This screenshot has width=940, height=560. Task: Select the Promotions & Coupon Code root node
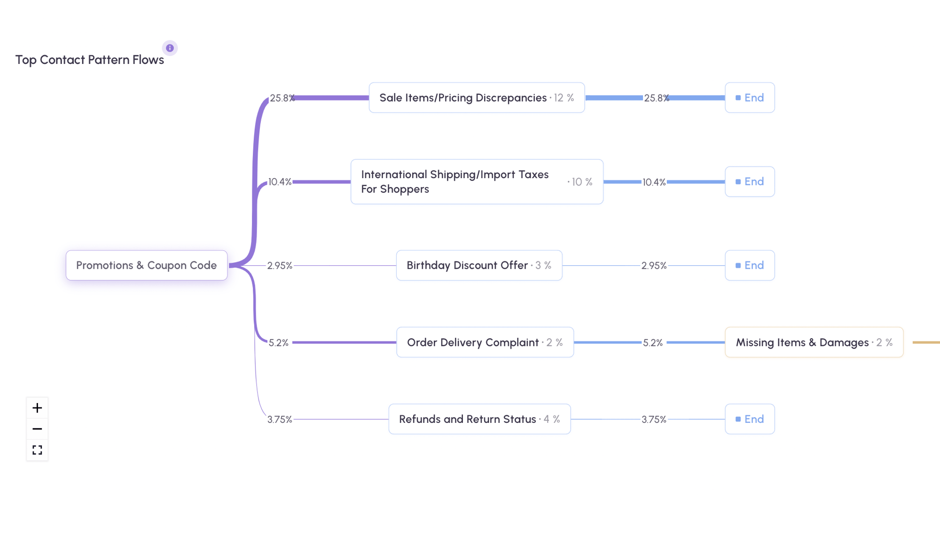coord(146,264)
